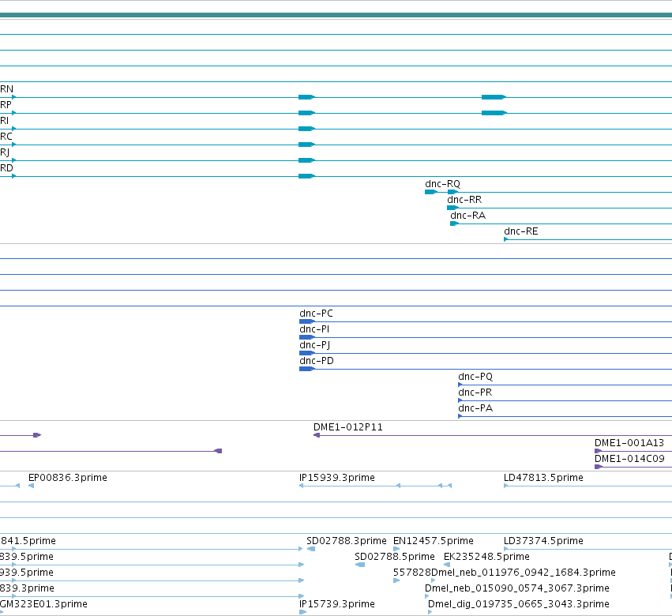Click the LD37374.5prime start arrow
The width and height of the screenshot is (672, 616).
pyautogui.click(x=506, y=549)
